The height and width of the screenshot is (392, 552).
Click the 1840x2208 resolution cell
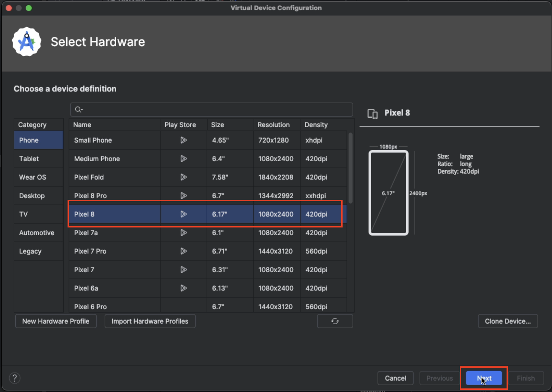[x=277, y=177]
